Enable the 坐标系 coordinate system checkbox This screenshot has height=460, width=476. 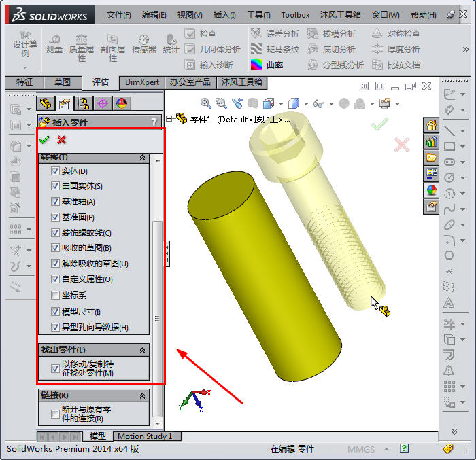click(x=56, y=296)
